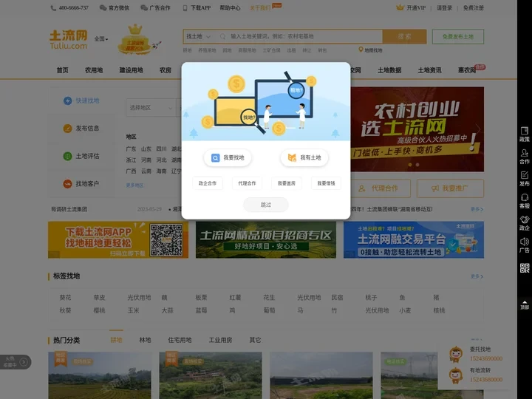Open the 选择地区 dropdown
Viewport: 532px width, 399px height.
[151, 108]
